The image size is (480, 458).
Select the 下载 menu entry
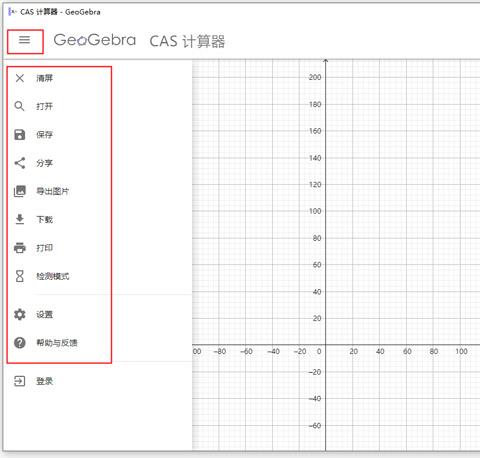coord(44,220)
